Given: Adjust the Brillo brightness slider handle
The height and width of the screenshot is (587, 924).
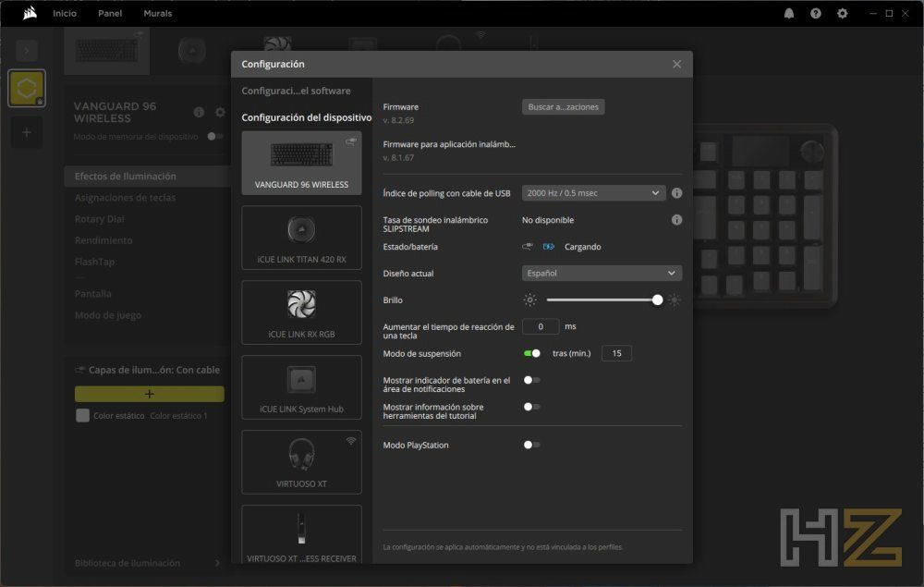Looking at the screenshot, I should 657,300.
